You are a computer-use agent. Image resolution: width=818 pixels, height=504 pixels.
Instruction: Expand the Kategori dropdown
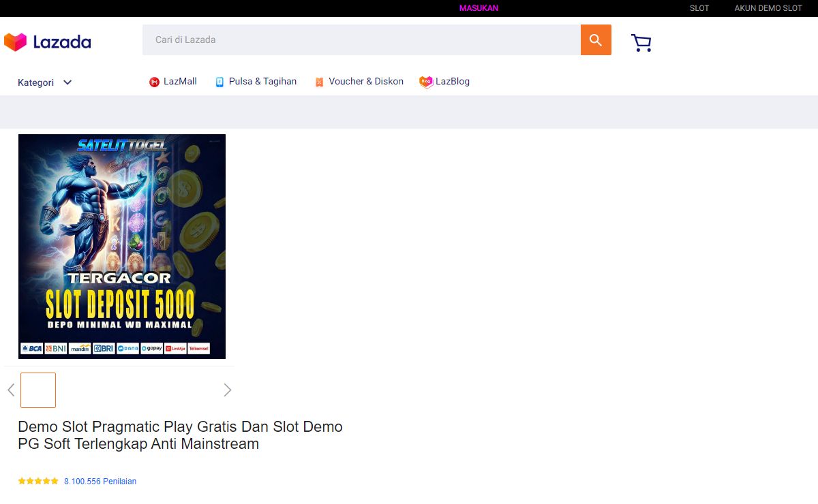pyautogui.click(x=45, y=82)
